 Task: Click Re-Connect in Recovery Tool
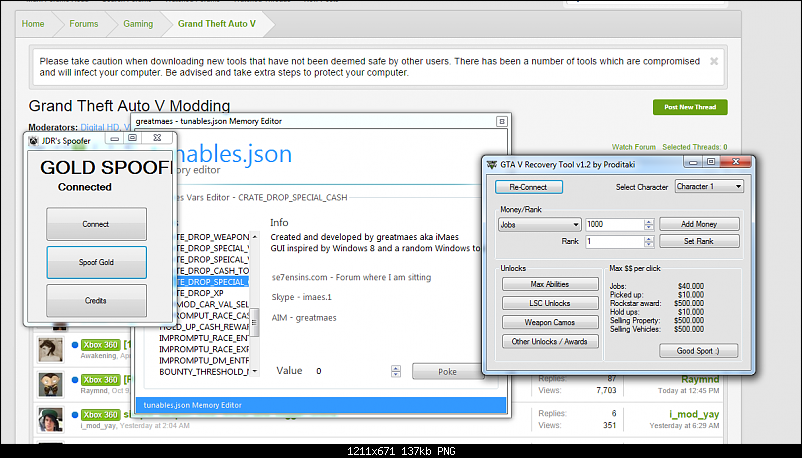coord(528,187)
